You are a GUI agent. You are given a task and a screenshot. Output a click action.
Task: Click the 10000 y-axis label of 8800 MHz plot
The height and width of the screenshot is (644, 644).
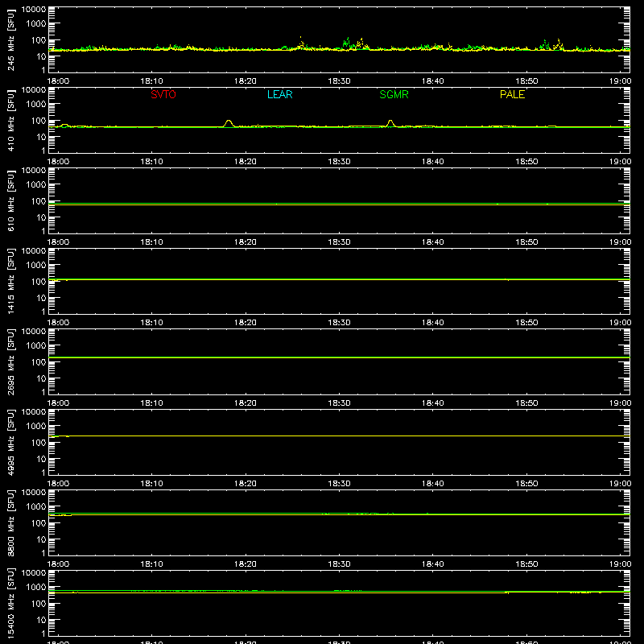click(x=34, y=493)
